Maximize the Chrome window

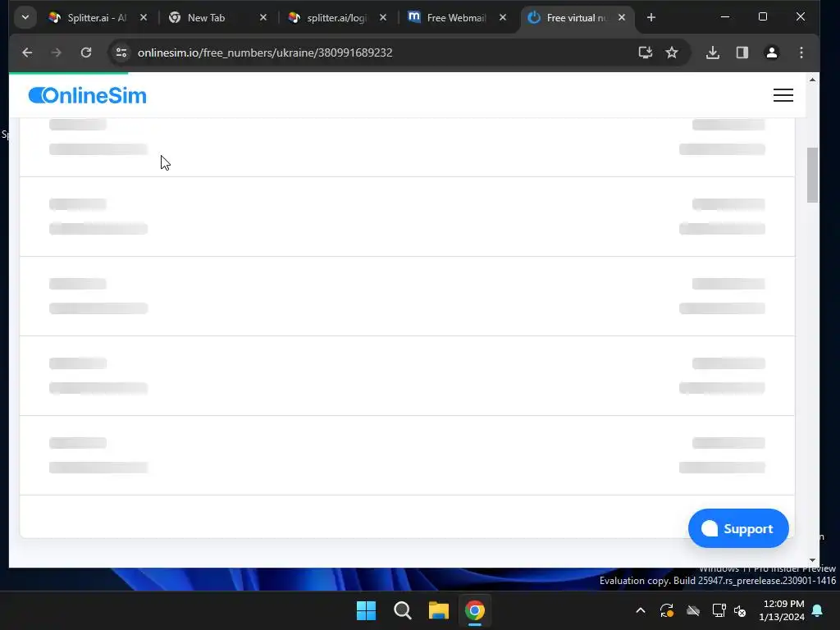point(763,17)
